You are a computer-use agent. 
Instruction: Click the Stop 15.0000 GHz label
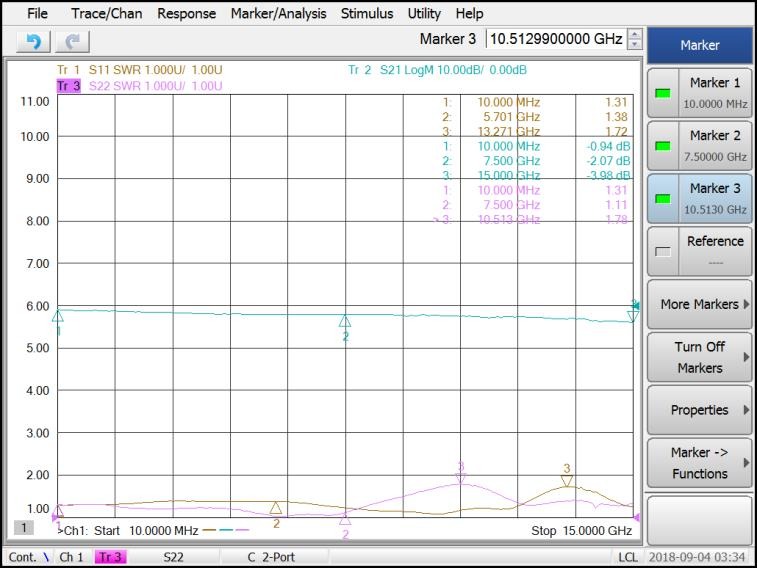pos(582,531)
